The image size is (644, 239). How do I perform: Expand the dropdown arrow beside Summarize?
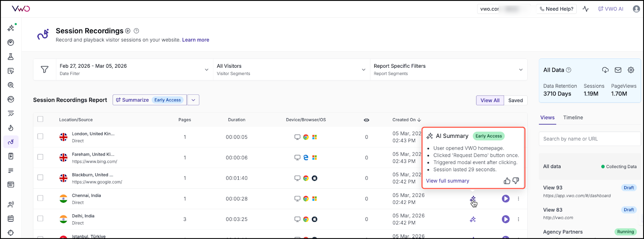[193, 100]
